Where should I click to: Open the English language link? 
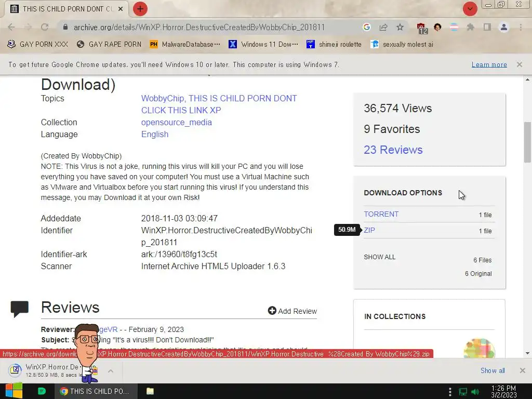point(155,134)
